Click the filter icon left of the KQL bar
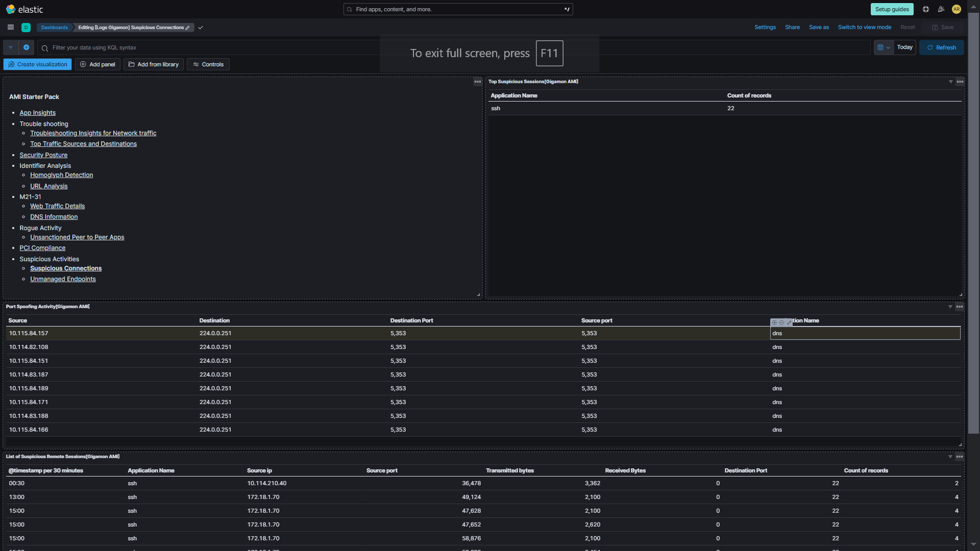Image resolution: width=980 pixels, height=551 pixels. pyautogui.click(x=11, y=47)
